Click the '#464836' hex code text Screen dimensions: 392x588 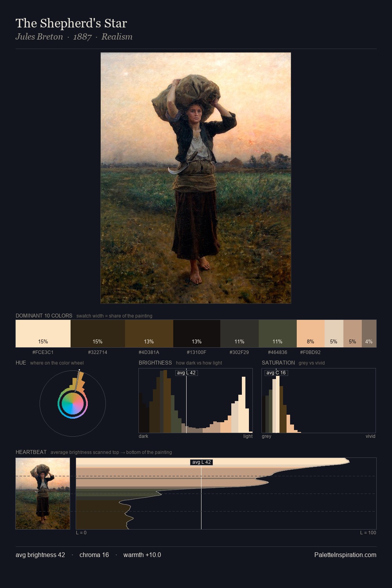coord(278,352)
